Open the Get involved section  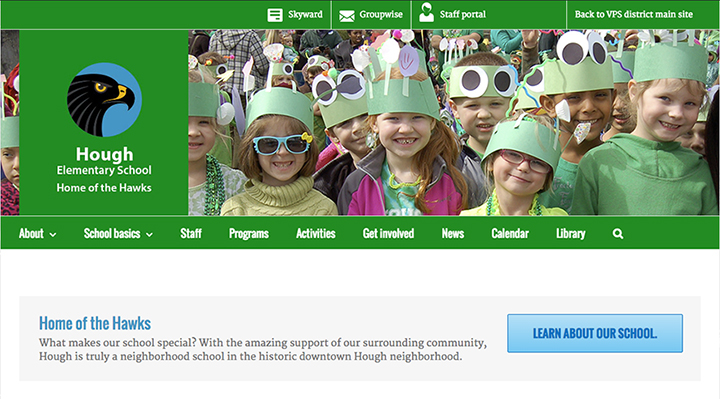point(388,233)
